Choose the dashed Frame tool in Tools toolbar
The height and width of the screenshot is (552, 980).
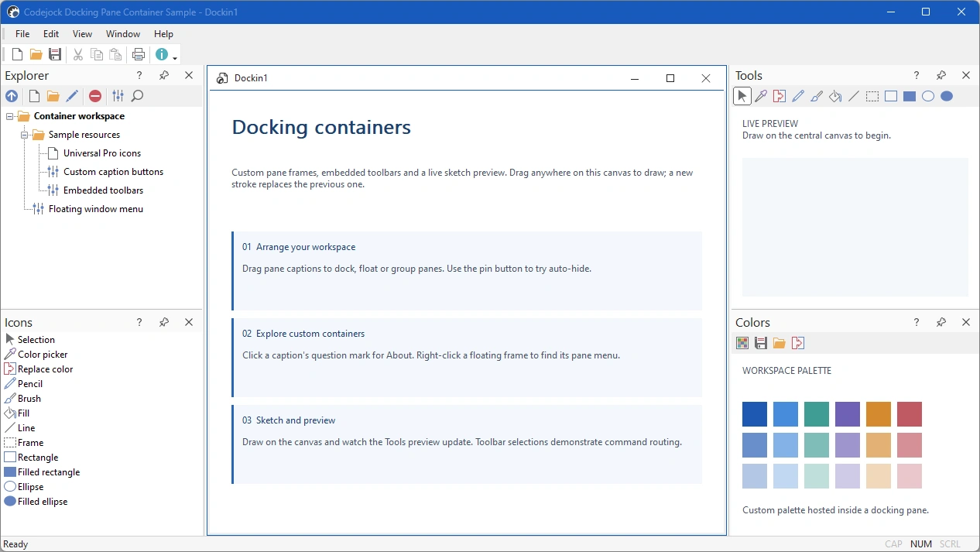[x=872, y=96]
